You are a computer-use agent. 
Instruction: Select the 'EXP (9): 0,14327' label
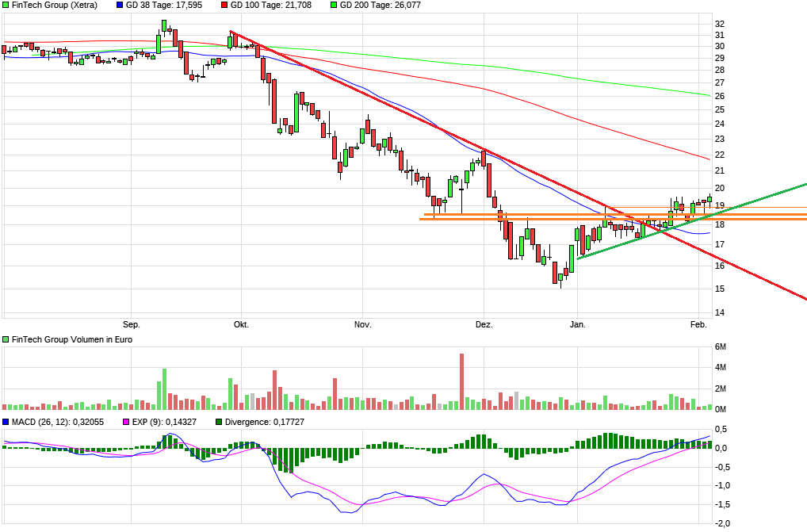tap(164, 422)
